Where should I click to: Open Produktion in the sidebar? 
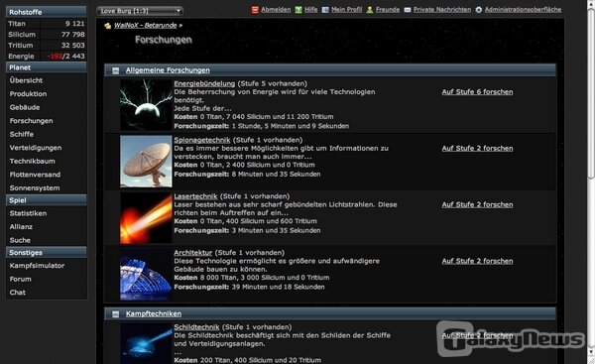[28, 94]
